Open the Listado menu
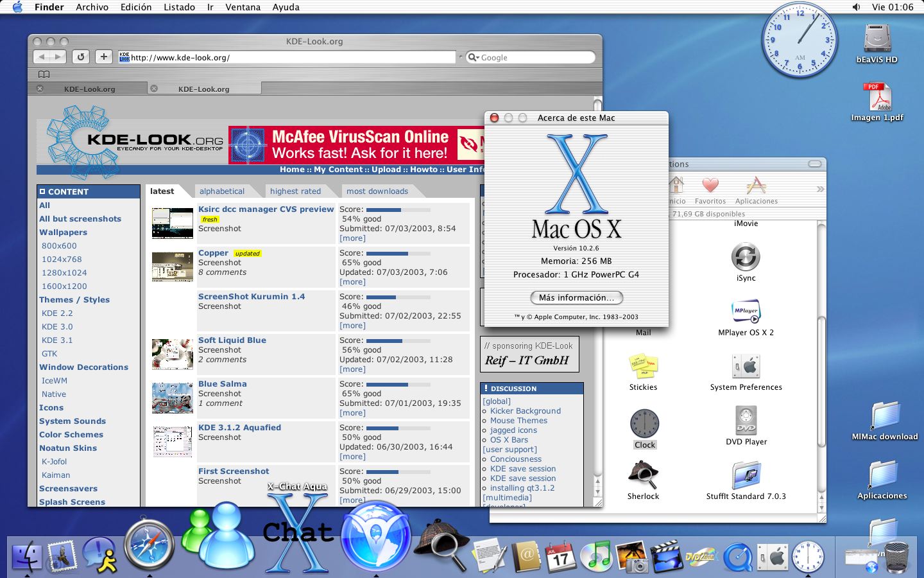 tap(179, 7)
